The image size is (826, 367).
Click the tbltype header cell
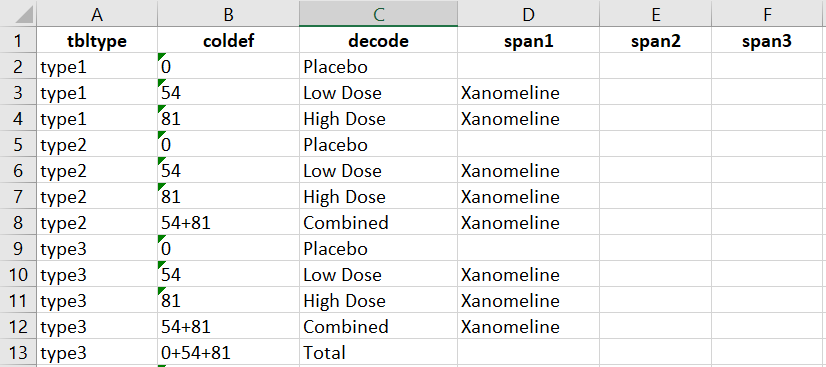(x=97, y=41)
